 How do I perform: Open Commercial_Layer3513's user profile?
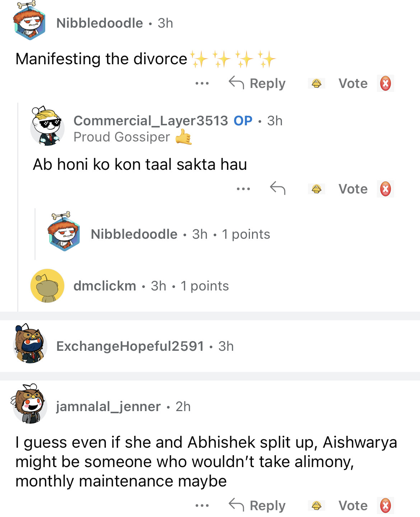click(150, 121)
